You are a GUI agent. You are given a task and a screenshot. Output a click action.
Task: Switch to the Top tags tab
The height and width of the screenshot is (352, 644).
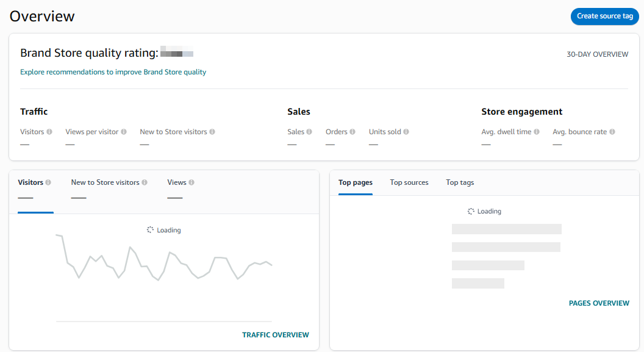460,182
